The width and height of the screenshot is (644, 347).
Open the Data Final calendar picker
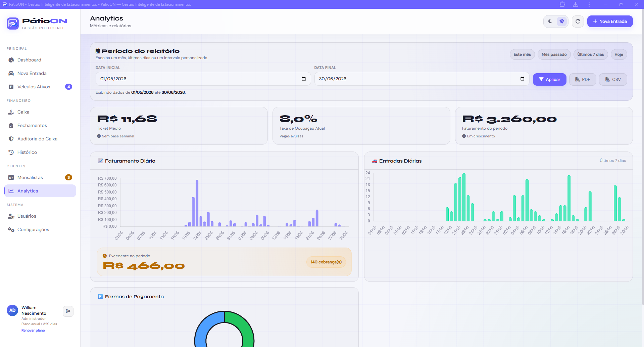tap(522, 79)
